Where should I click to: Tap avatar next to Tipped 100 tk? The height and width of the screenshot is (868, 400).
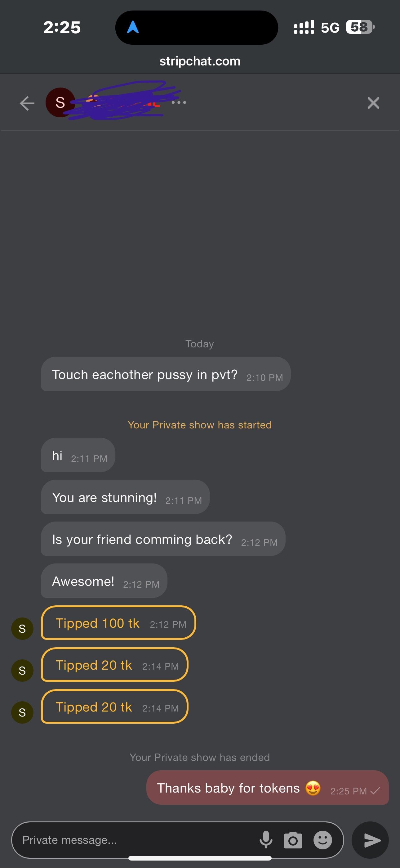click(x=22, y=628)
